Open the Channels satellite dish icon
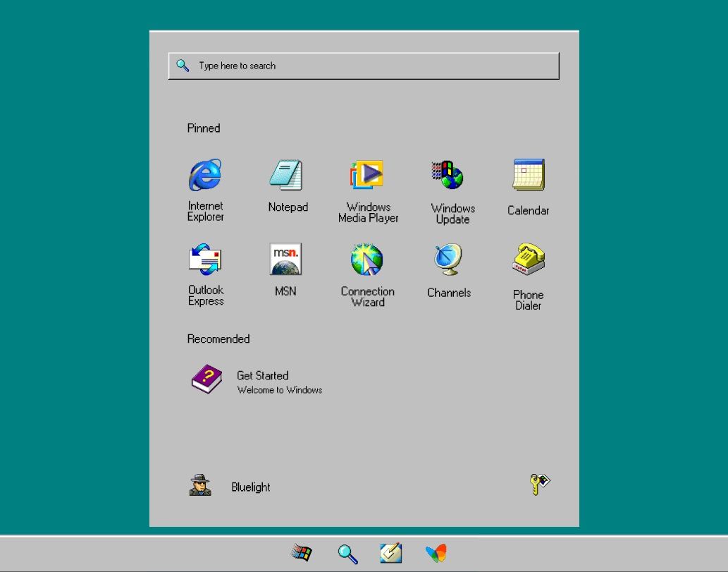This screenshot has width=728, height=572. click(x=448, y=260)
